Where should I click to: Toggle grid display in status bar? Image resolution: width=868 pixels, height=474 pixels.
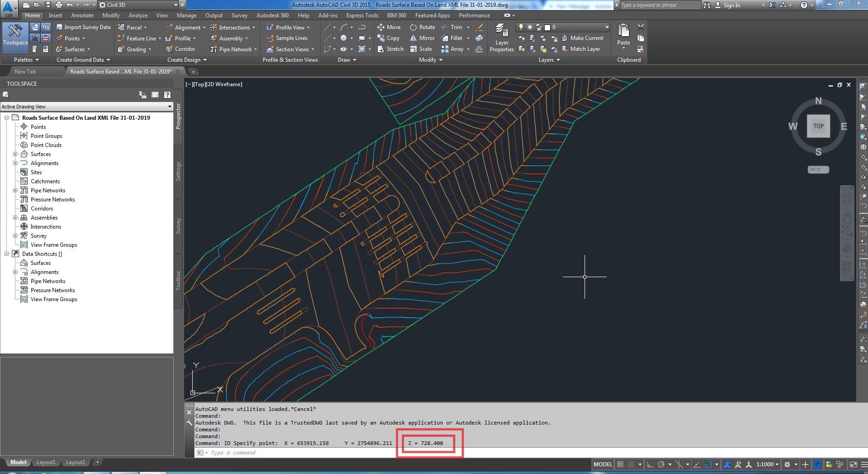tap(632, 464)
